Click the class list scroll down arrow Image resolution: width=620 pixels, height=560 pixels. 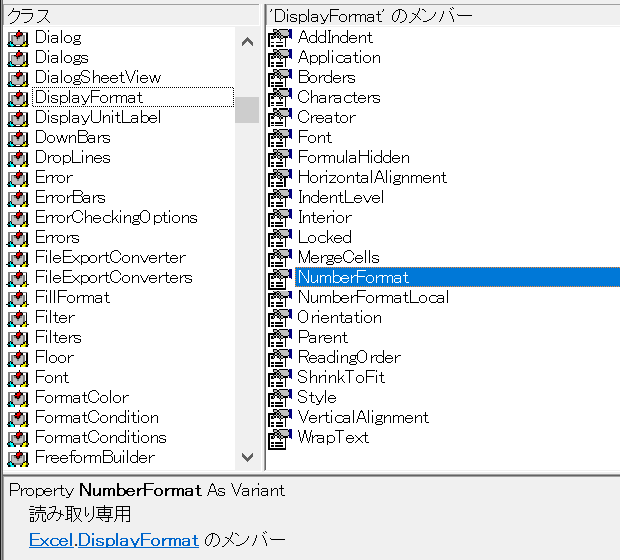pyautogui.click(x=247, y=457)
